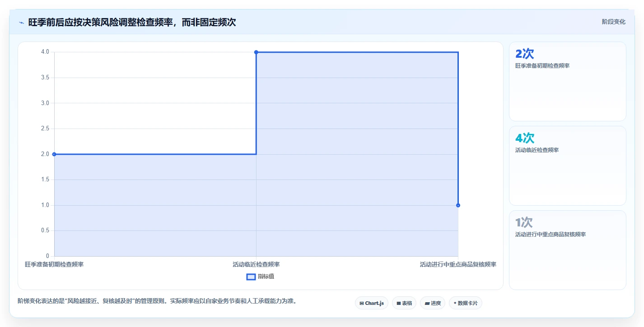Viewport: 644px width, 327px height.
Task: Click the y-axis tick 4.0
Action: click(x=45, y=52)
